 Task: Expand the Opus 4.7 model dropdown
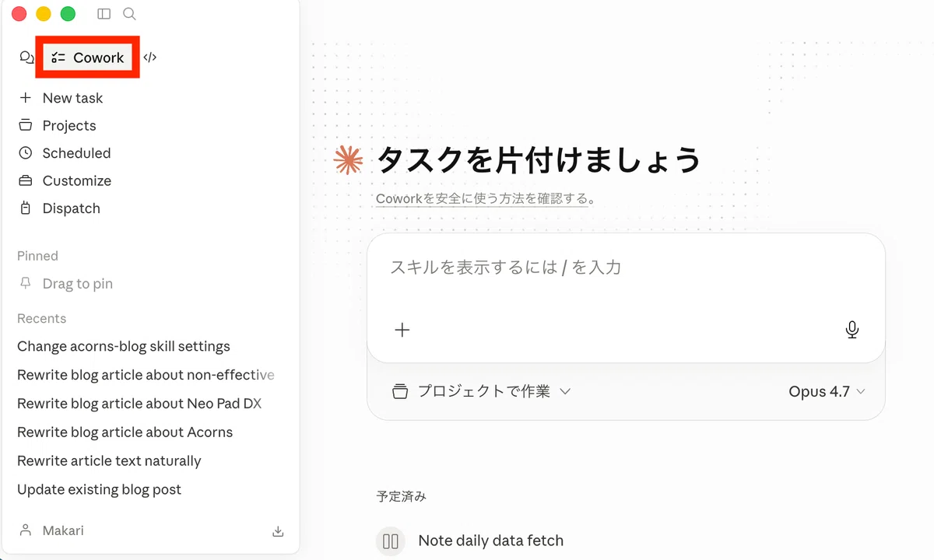point(827,392)
